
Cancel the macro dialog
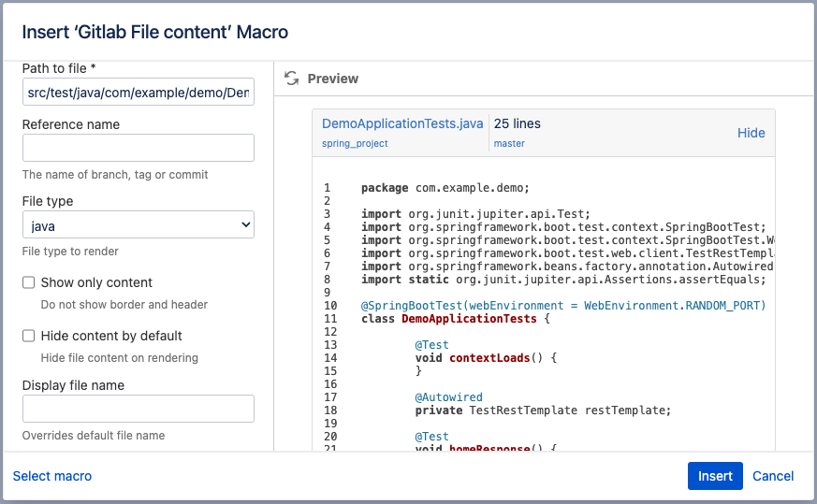(x=773, y=476)
